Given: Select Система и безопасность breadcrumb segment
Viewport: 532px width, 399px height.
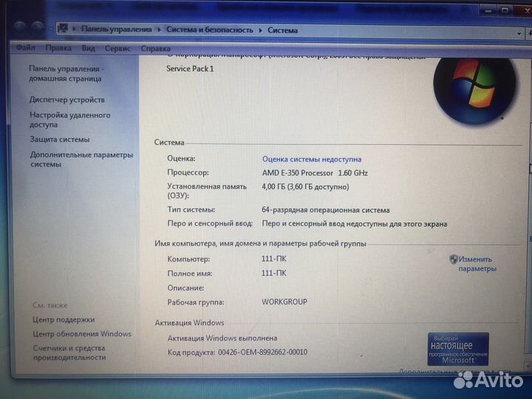Looking at the screenshot, I should (210, 30).
